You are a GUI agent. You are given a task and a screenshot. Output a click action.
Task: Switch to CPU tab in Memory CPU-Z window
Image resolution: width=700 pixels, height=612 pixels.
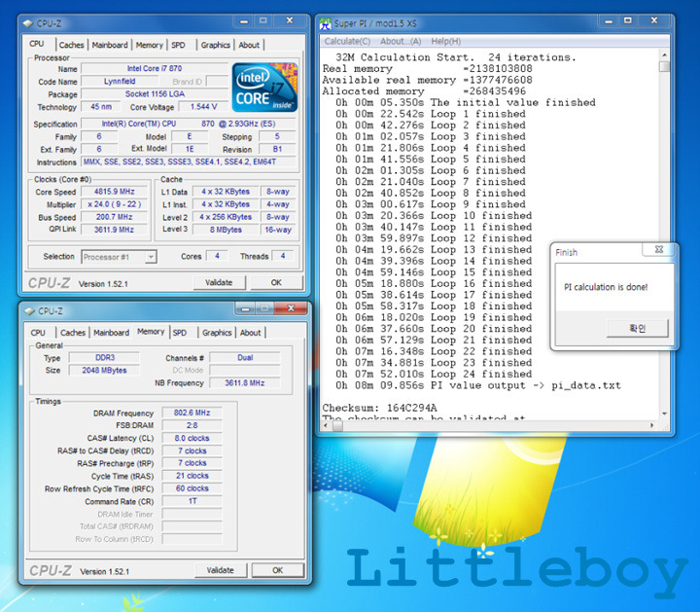38,333
